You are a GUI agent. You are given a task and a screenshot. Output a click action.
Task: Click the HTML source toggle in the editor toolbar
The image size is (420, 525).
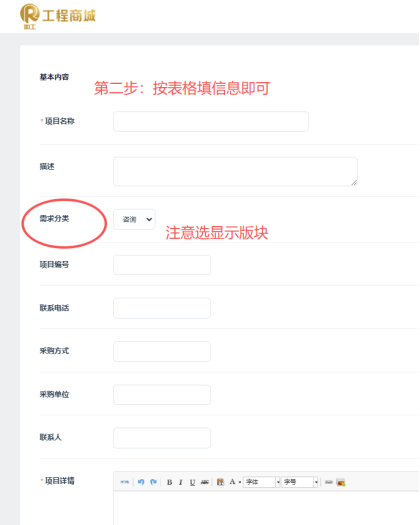(x=125, y=482)
